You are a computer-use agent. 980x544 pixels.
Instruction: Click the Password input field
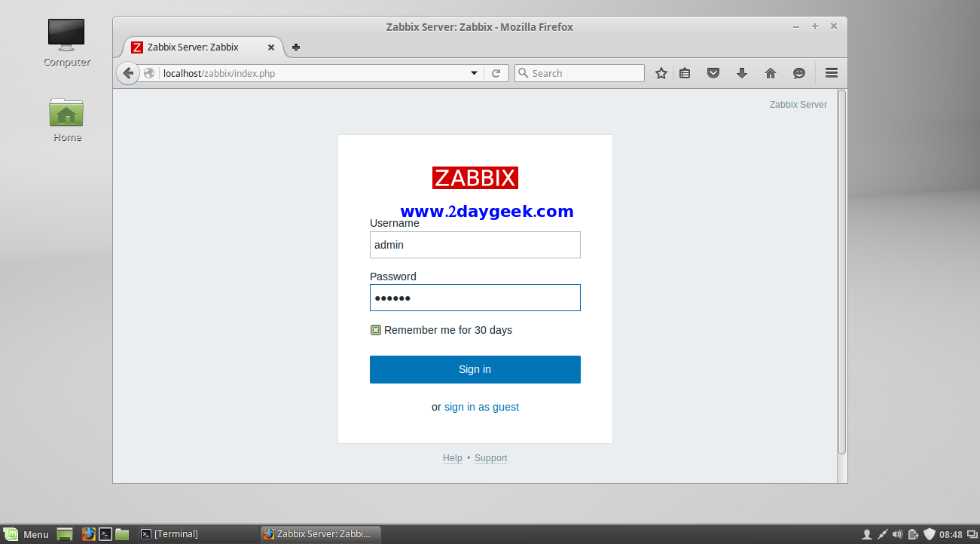[475, 298]
